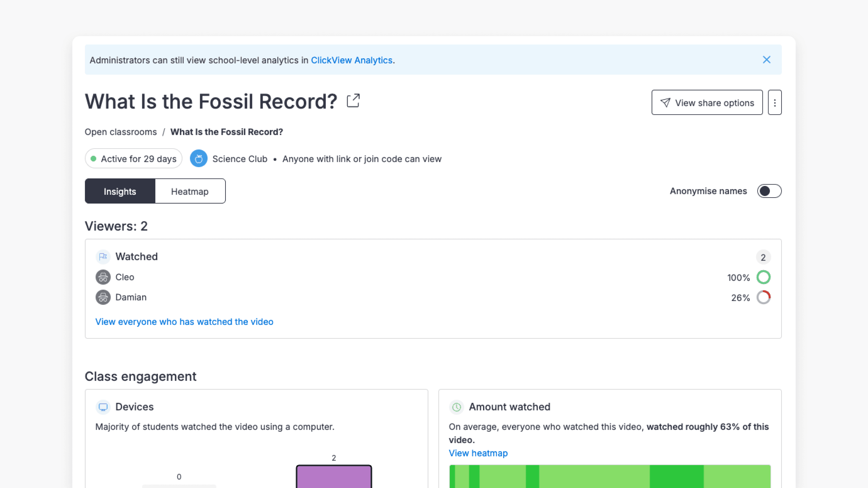This screenshot has height=488, width=868.
Task: Click Damian's 26% progress ring
Action: [763, 297]
